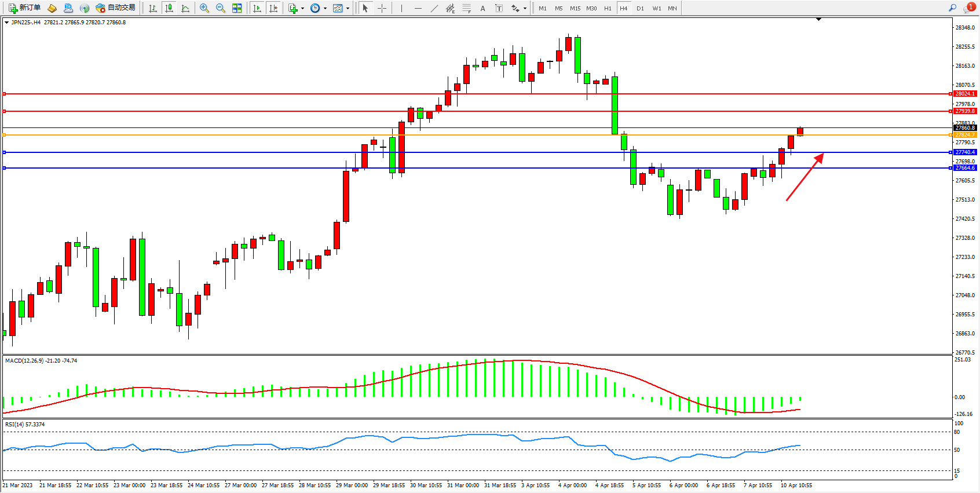The image size is (980, 493).
Task: Zoom out of the chart
Action: 221,8
